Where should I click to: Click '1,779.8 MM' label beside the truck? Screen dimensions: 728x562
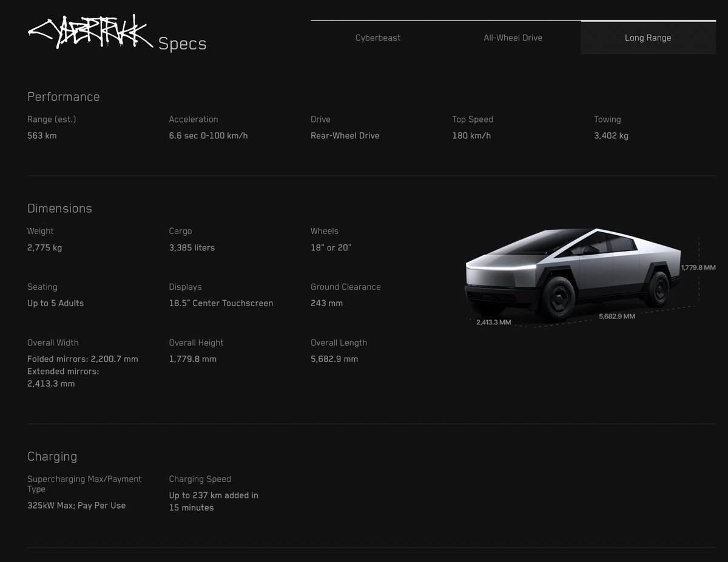698,267
